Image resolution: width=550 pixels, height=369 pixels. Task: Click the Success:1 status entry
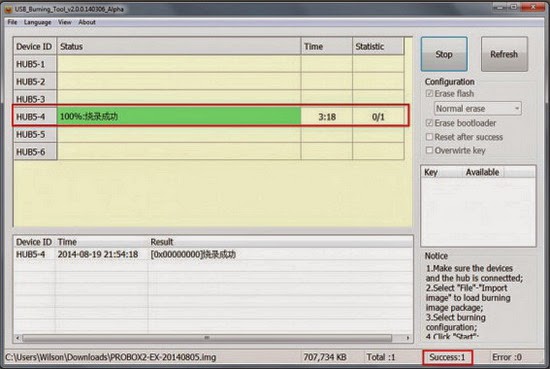447,357
